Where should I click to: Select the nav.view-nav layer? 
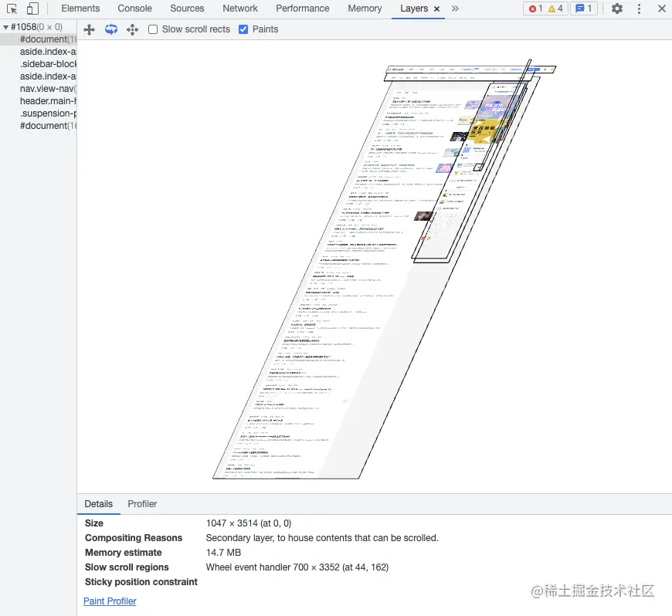48,89
